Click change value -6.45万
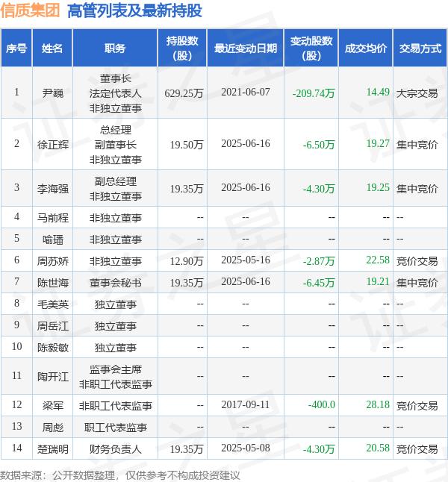Image resolution: width=448 pixels, height=482 pixels. (319, 283)
